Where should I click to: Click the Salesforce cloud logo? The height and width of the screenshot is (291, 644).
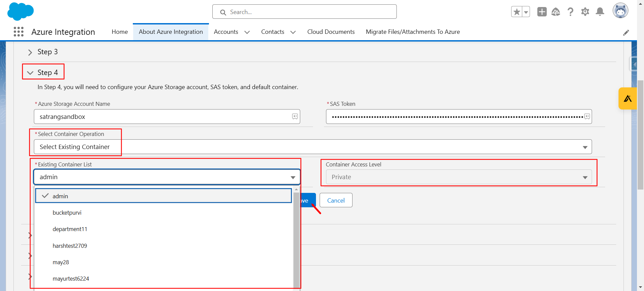click(20, 11)
